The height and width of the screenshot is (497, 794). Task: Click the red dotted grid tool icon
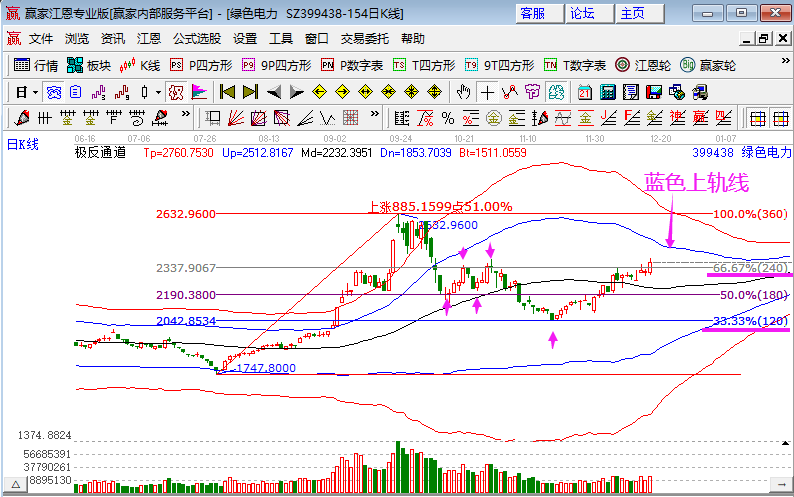350,119
